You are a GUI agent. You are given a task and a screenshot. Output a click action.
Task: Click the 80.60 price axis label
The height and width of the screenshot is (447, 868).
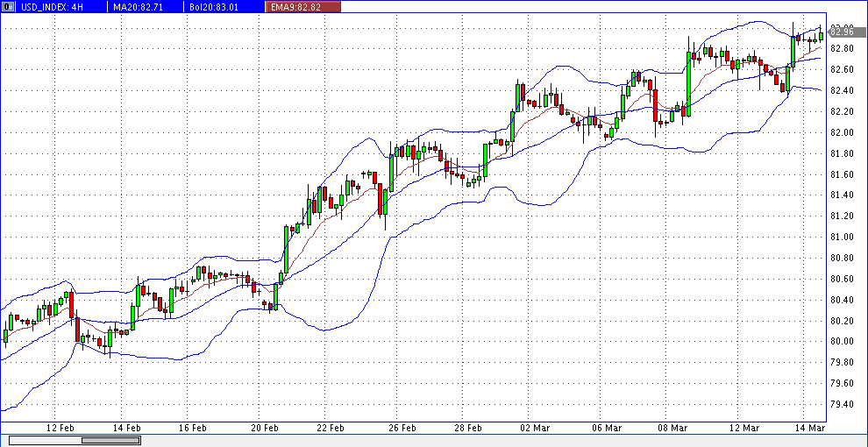tap(841, 279)
